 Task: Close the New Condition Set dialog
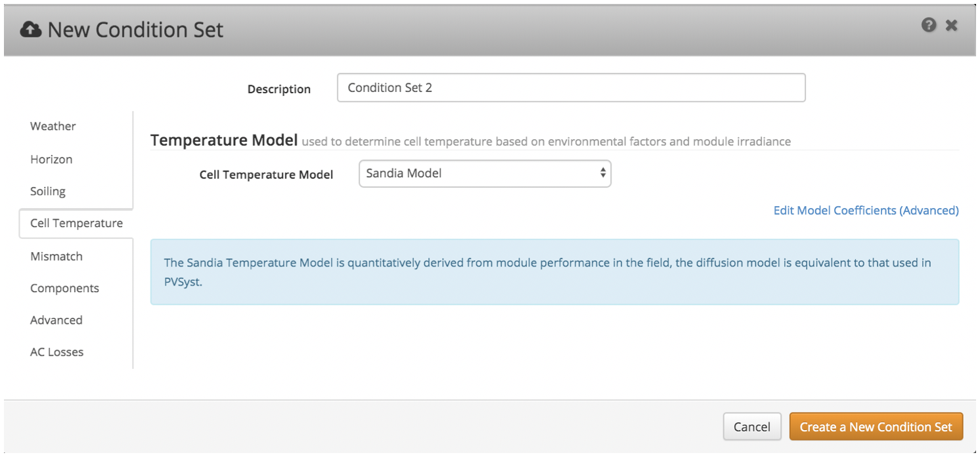pos(951,26)
